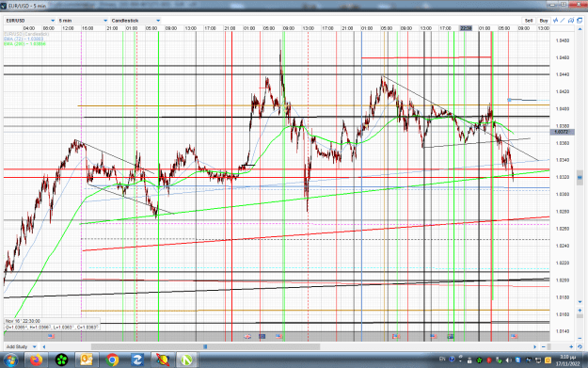Click the highlighted 22:30 time marker
Viewport: 588px width, 368px height.
pyautogui.click(x=466, y=28)
